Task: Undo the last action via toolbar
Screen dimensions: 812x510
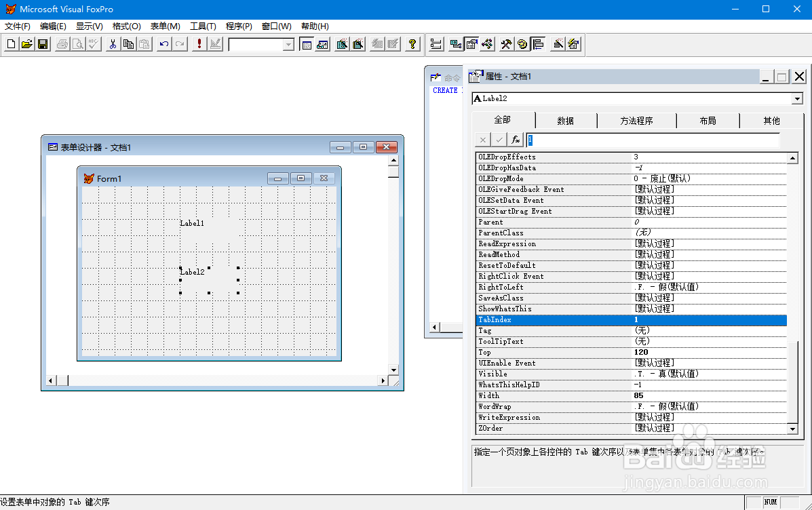Action: (x=163, y=44)
